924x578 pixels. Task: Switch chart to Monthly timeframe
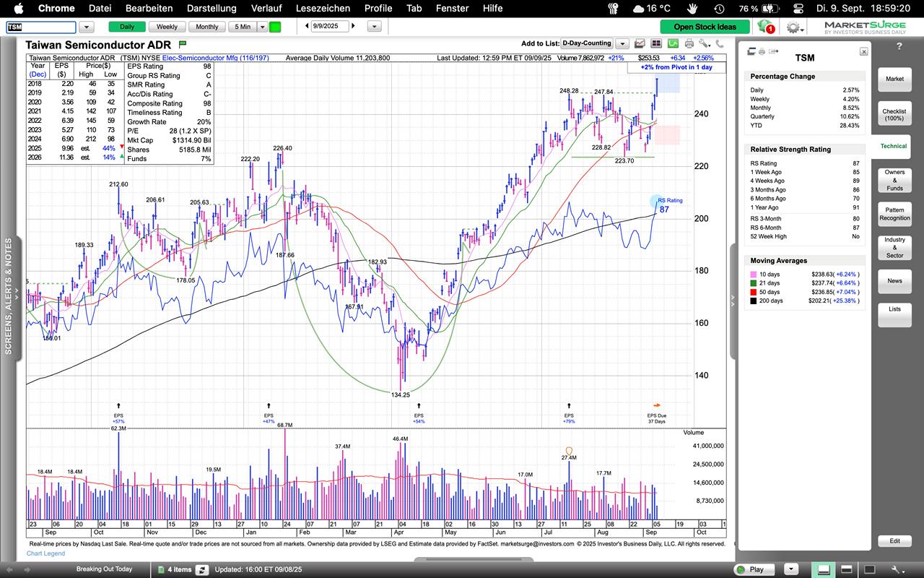pos(206,27)
